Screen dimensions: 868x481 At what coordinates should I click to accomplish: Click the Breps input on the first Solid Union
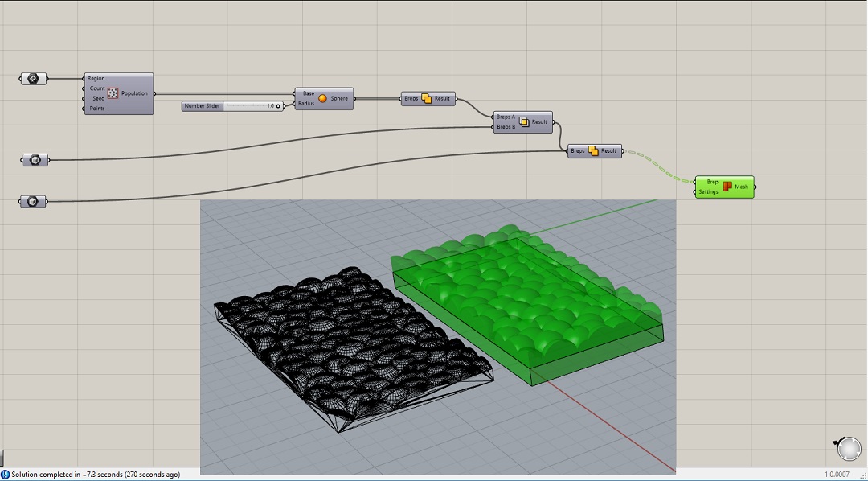(411, 99)
